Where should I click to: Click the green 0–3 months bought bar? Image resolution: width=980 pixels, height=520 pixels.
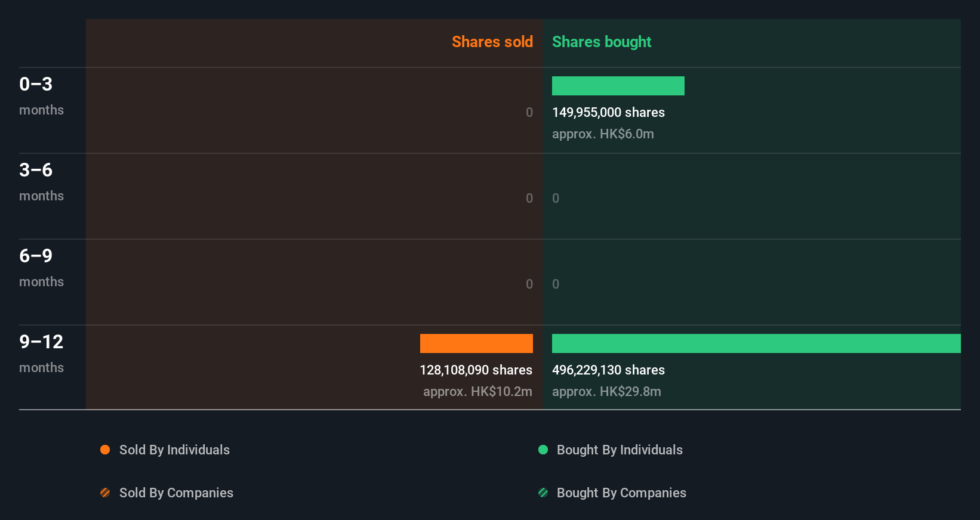[618, 86]
